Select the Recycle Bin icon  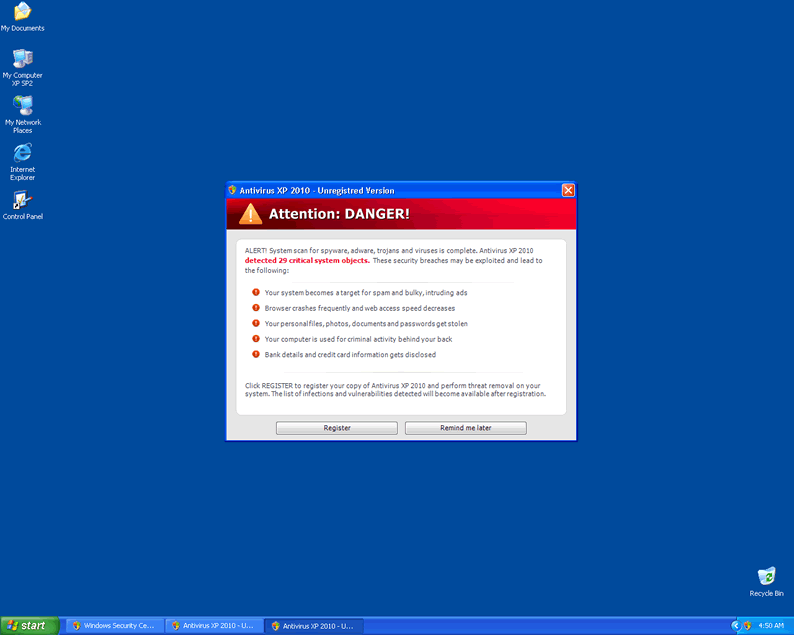766,578
